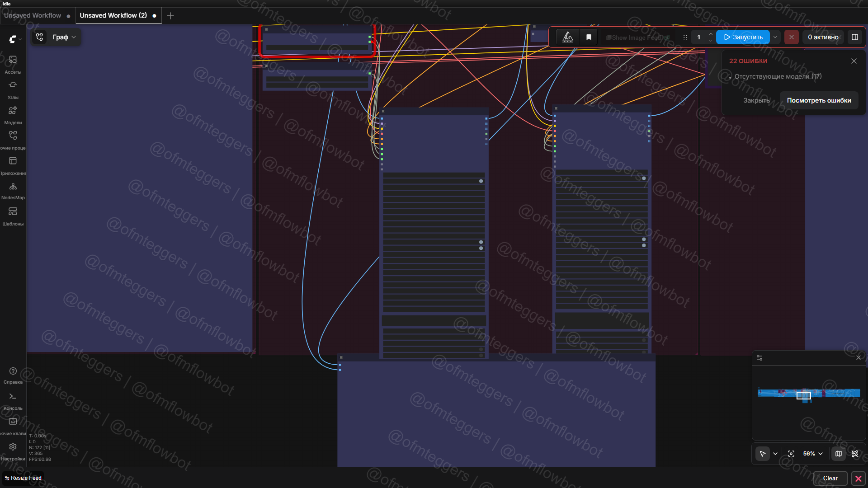Increase the batch count stepper
The height and width of the screenshot is (488, 868).
[711, 34]
